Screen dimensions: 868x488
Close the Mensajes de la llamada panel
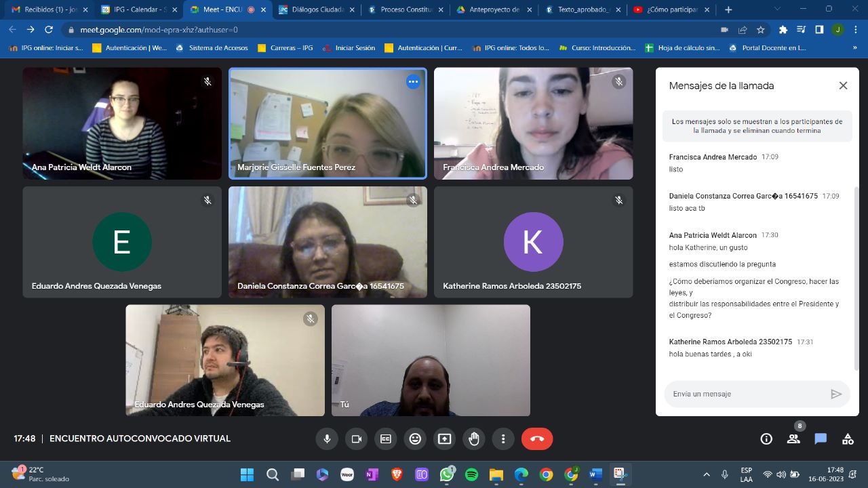click(843, 85)
